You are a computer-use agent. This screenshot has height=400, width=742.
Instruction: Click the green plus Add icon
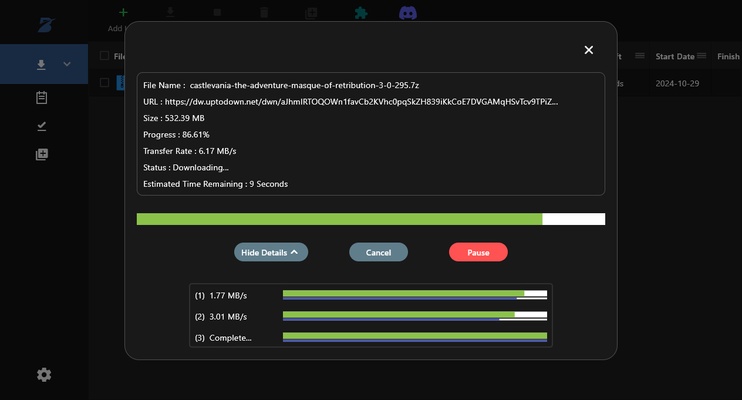pyautogui.click(x=122, y=13)
